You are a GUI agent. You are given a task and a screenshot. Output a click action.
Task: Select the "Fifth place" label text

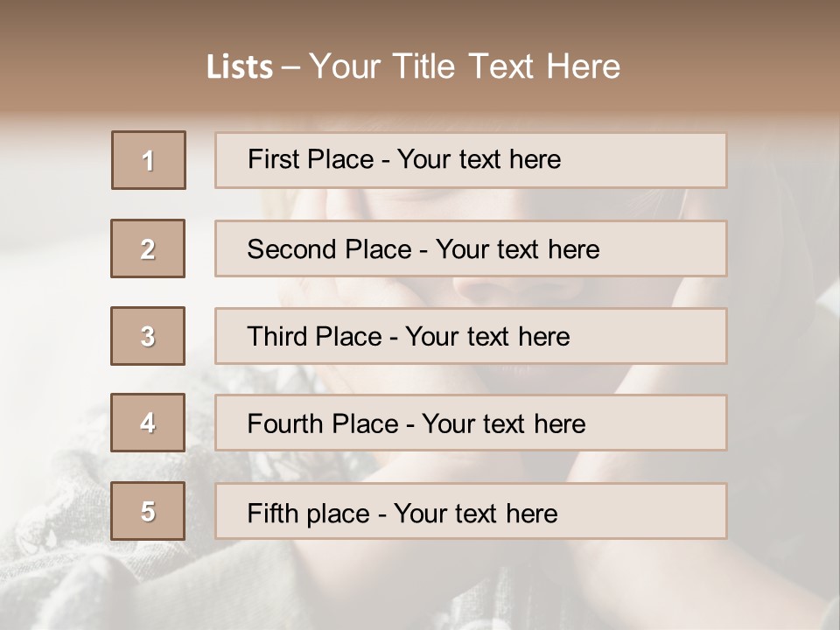click(309, 513)
